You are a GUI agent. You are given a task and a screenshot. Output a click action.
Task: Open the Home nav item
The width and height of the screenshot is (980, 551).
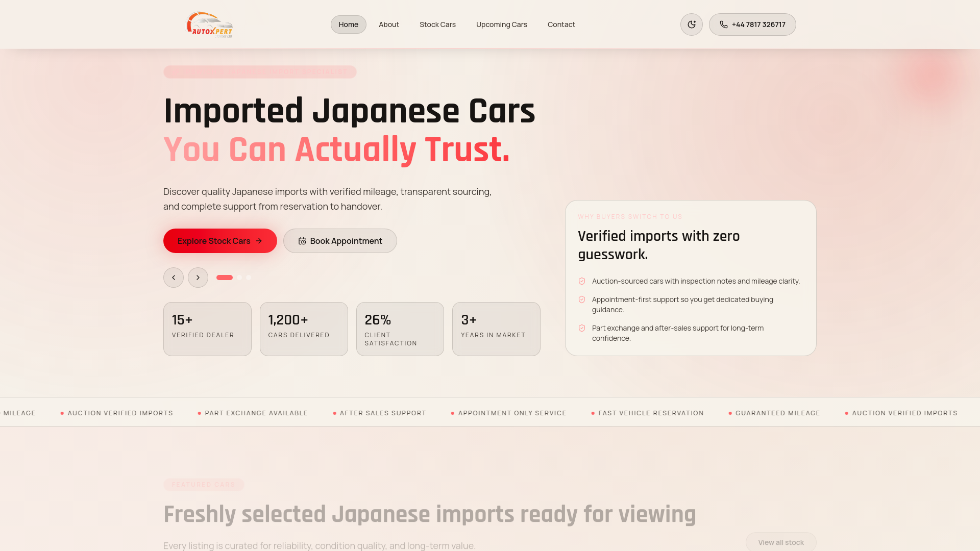[349, 24]
